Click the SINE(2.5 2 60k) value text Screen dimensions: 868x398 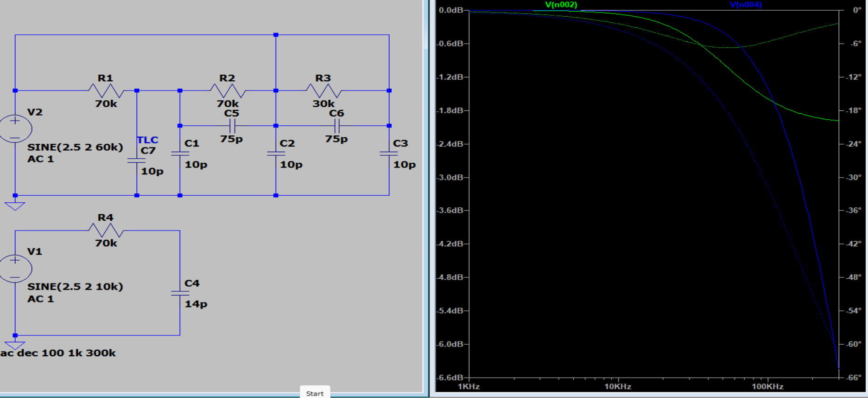click(75, 148)
